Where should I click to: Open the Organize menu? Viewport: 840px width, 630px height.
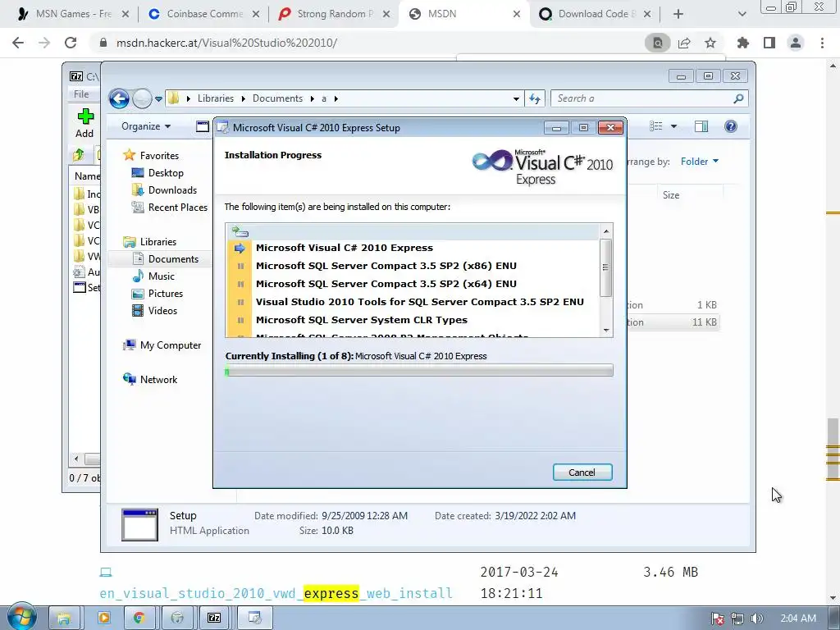click(x=146, y=126)
